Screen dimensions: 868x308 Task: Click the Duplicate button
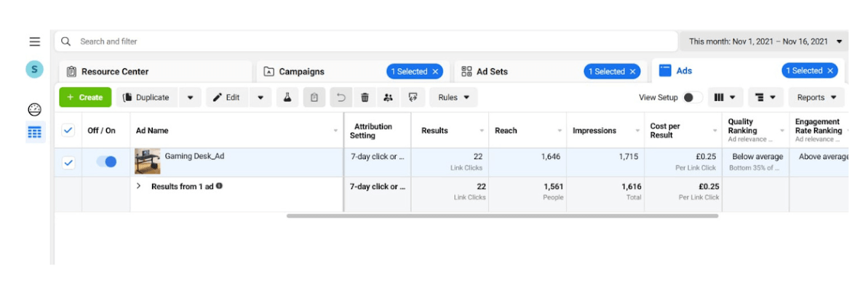point(147,97)
